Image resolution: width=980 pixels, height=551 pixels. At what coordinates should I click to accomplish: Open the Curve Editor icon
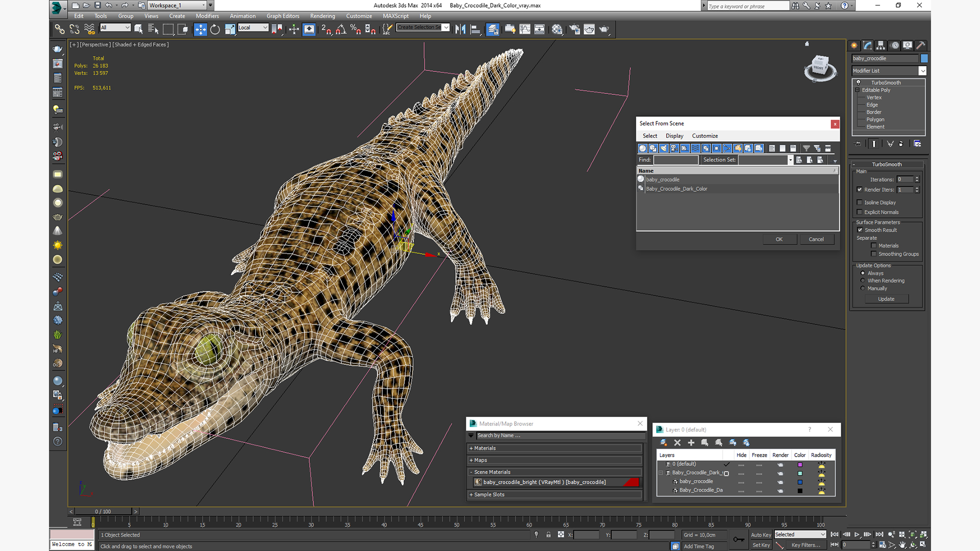coord(525,30)
